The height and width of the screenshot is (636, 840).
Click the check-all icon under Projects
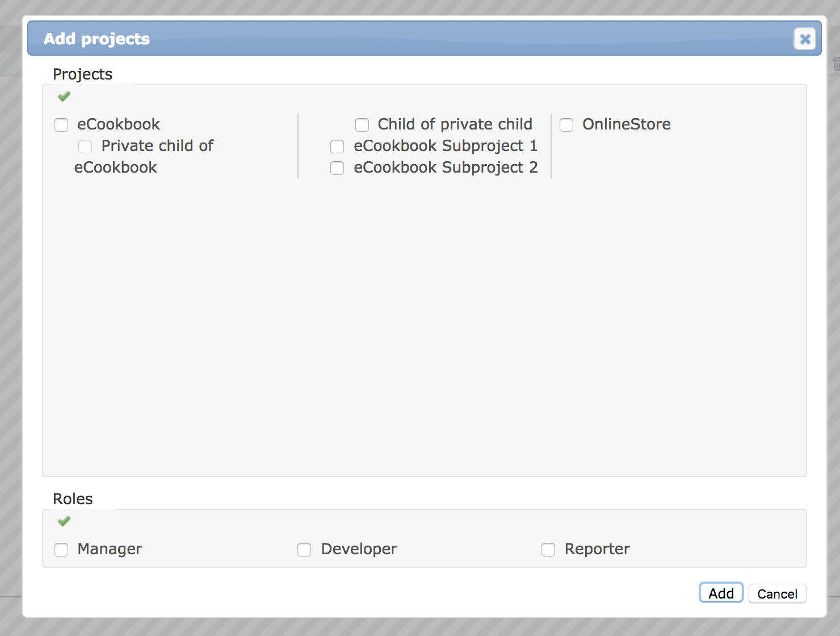[x=64, y=97]
